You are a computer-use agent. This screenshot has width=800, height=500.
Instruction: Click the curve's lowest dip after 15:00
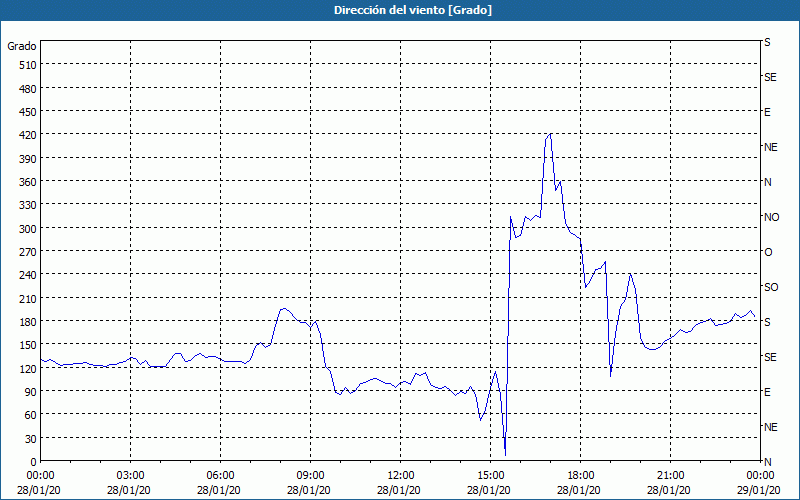(505, 454)
